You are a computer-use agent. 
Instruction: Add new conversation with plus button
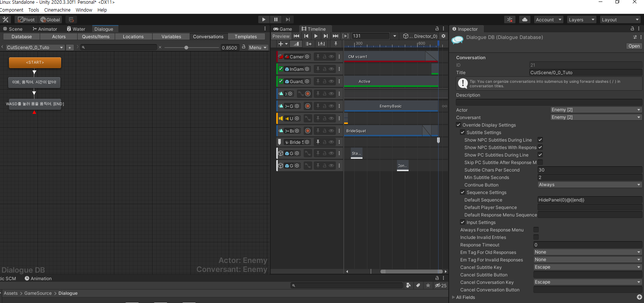[x=70, y=48]
